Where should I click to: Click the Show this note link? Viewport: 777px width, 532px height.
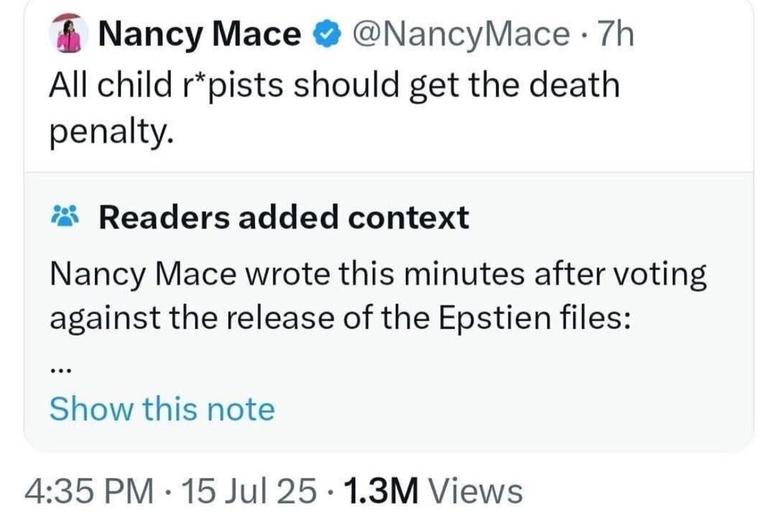pyautogui.click(x=162, y=409)
